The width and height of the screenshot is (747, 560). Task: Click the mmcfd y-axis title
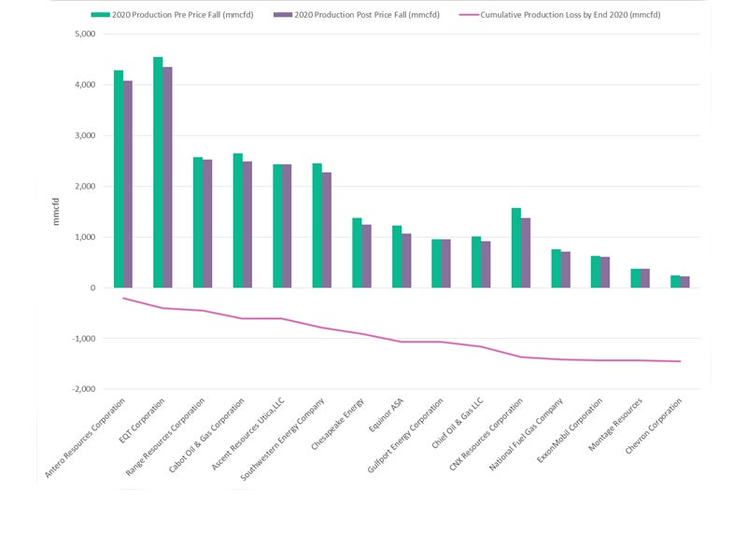click(x=58, y=214)
